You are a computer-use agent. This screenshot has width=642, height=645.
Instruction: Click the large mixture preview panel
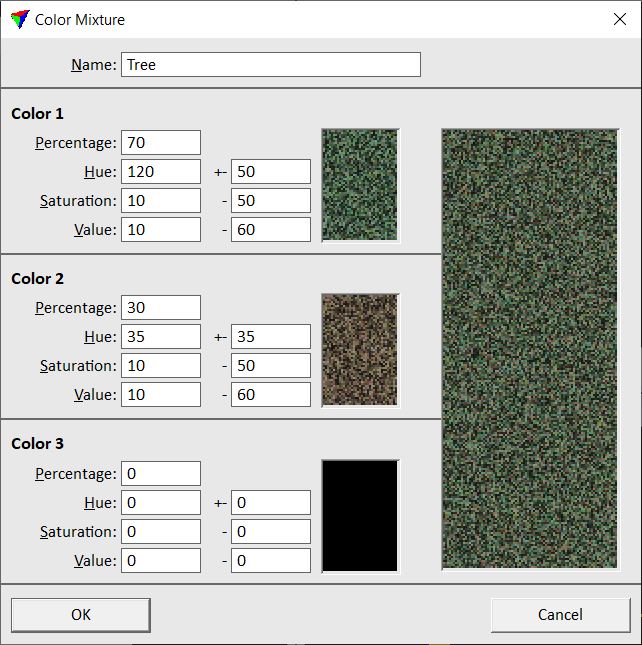(530, 349)
